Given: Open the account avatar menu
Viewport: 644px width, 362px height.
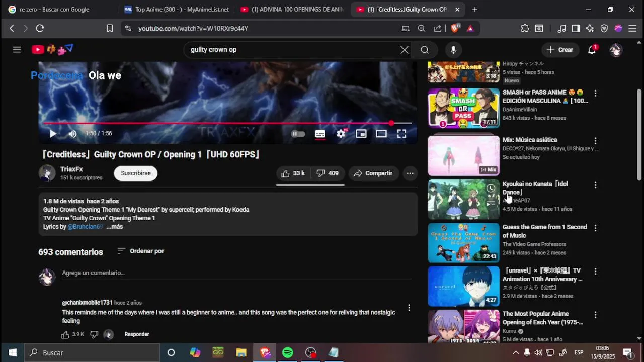Looking at the screenshot, I should point(616,50).
